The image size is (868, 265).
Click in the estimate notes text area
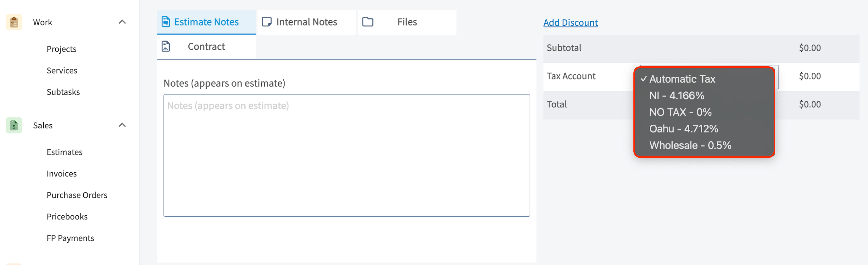(346, 155)
